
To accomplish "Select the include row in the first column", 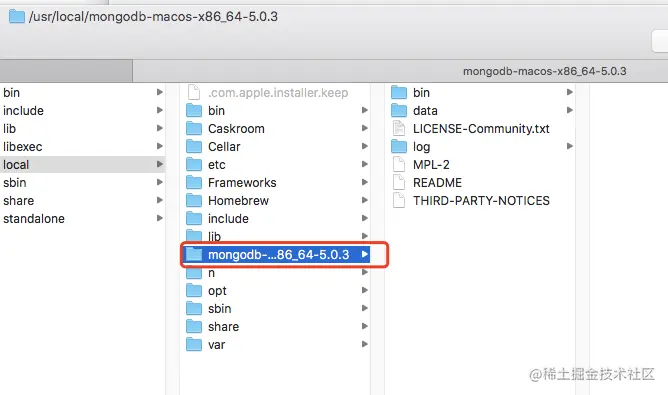I will (x=83, y=111).
